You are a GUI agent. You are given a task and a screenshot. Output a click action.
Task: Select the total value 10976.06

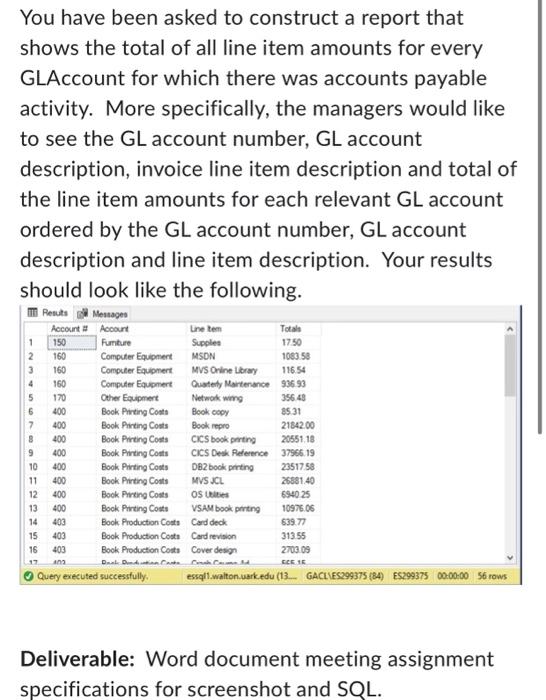(298, 508)
